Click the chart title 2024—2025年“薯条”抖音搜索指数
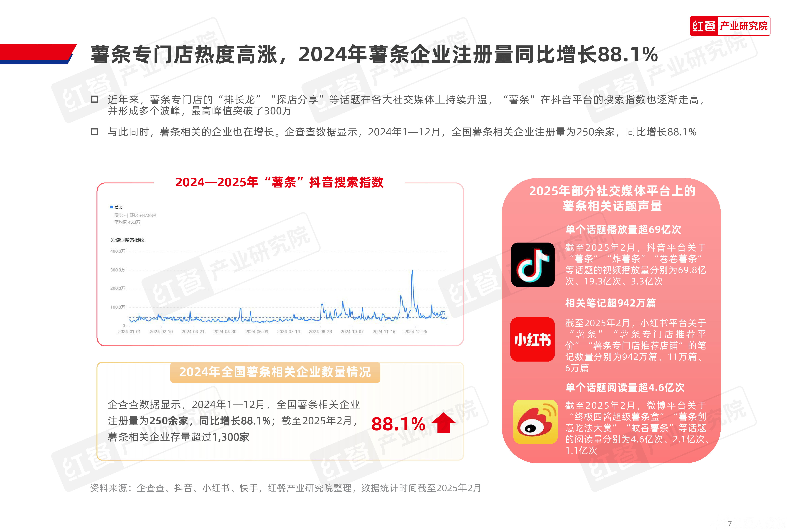798x532 pixels. click(279, 182)
